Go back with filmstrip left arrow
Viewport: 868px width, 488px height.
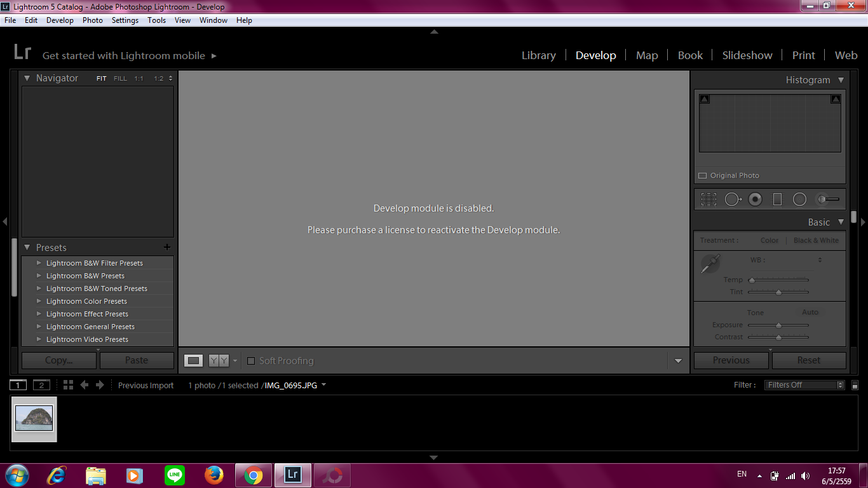[84, 385]
